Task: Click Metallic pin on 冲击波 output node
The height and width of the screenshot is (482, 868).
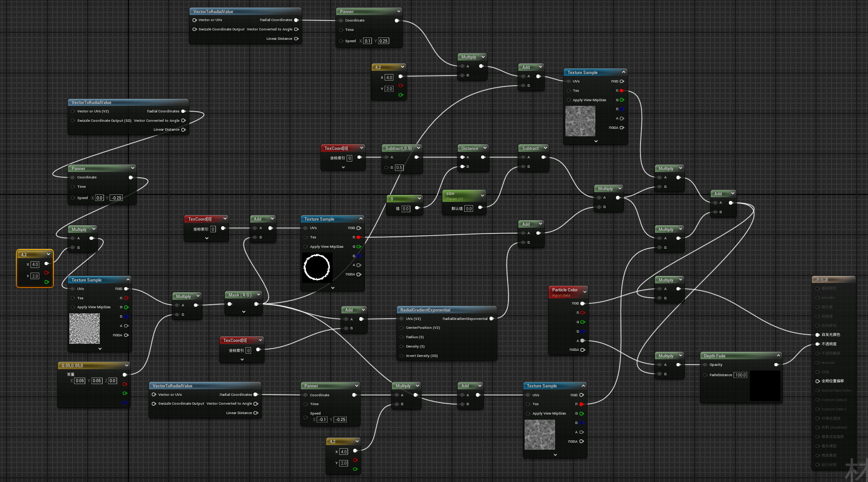Action: pos(817,297)
